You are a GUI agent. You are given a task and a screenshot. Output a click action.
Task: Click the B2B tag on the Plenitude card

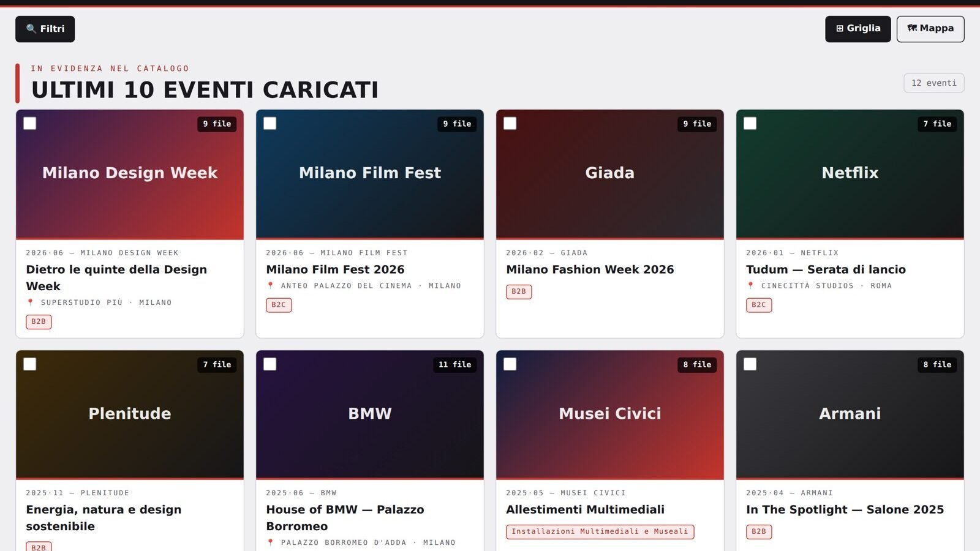[x=39, y=547]
